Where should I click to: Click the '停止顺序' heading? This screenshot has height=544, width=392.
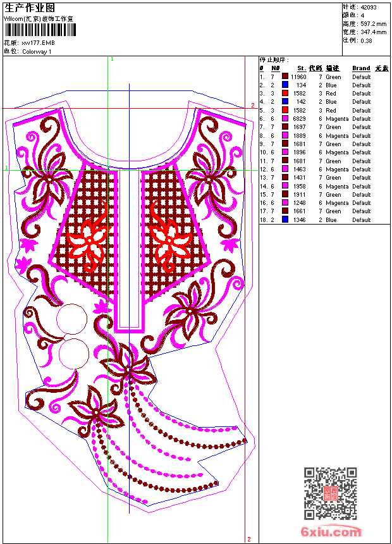[x=274, y=59]
